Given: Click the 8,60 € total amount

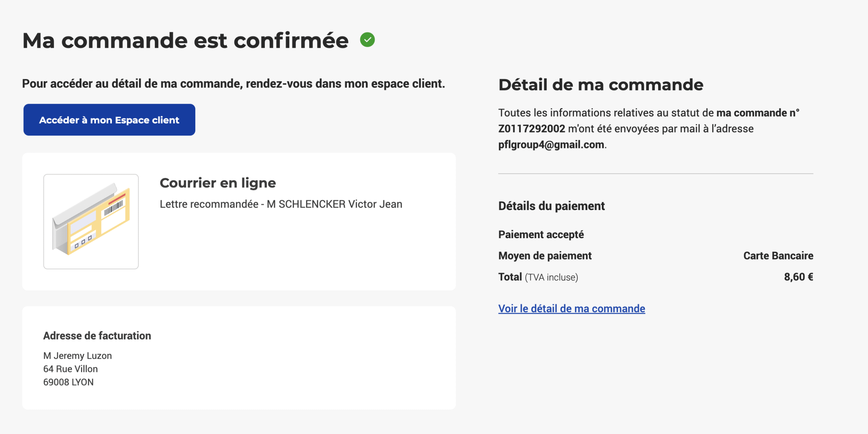Looking at the screenshot, I should 798,277.
